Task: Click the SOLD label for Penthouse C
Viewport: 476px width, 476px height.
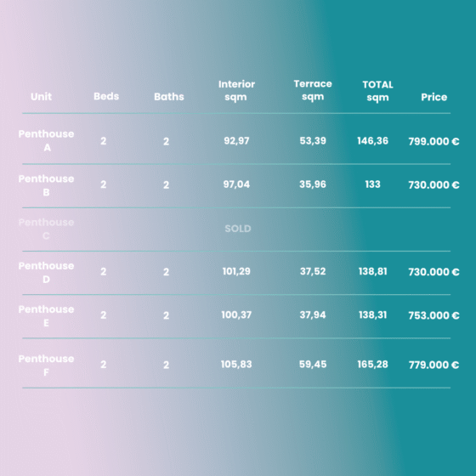Action: tap(238, 229)
